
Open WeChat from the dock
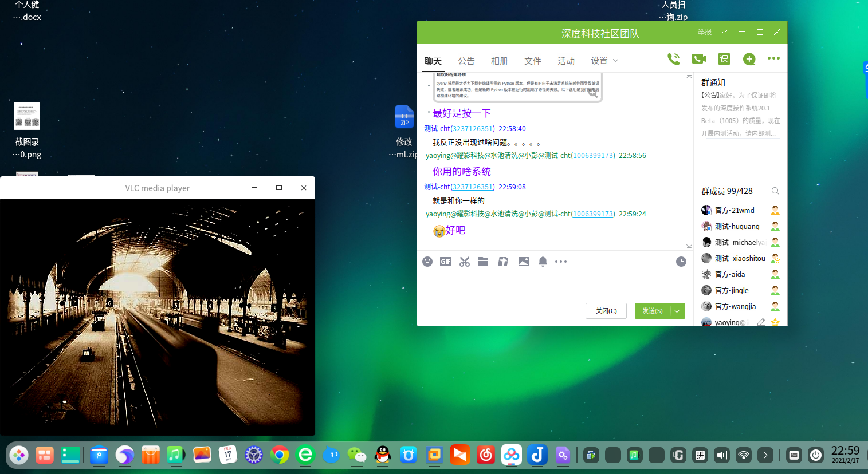click(357, 455)
